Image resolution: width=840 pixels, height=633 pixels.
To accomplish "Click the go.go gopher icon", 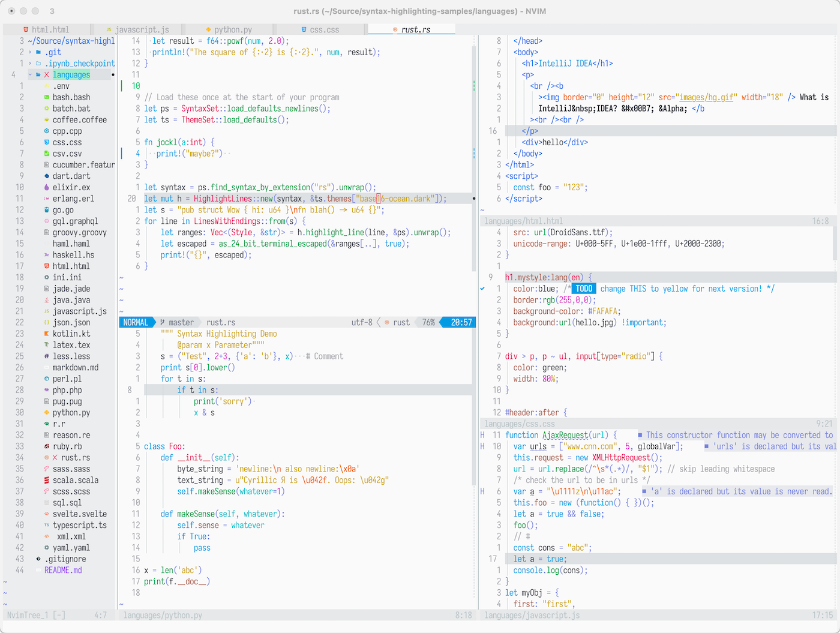I will tap(47, 210).
